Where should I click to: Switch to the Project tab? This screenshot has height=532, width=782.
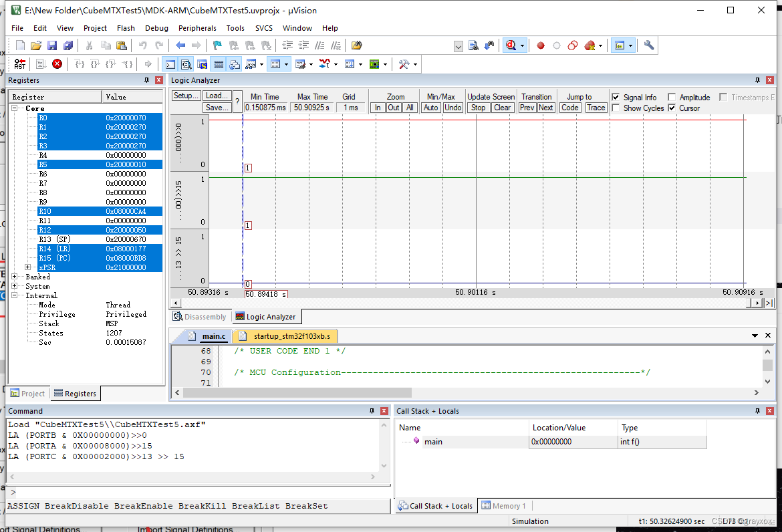click(x=28, y=394)
